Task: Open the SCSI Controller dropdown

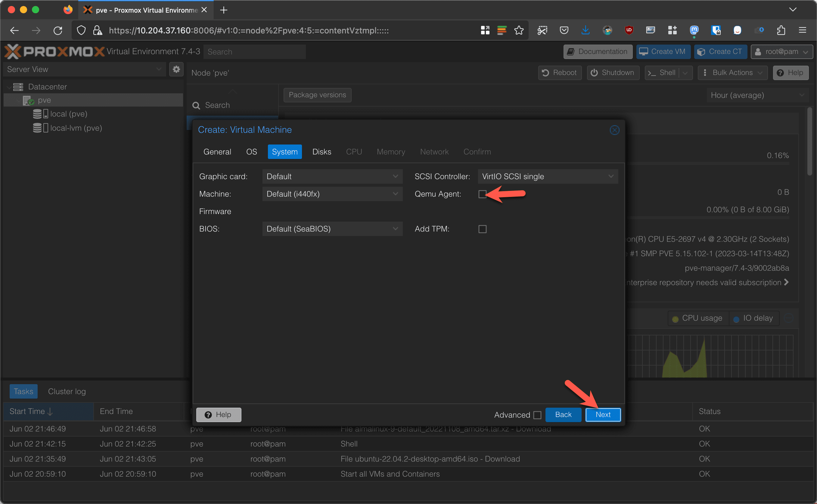Action: [x=548, y=176]
